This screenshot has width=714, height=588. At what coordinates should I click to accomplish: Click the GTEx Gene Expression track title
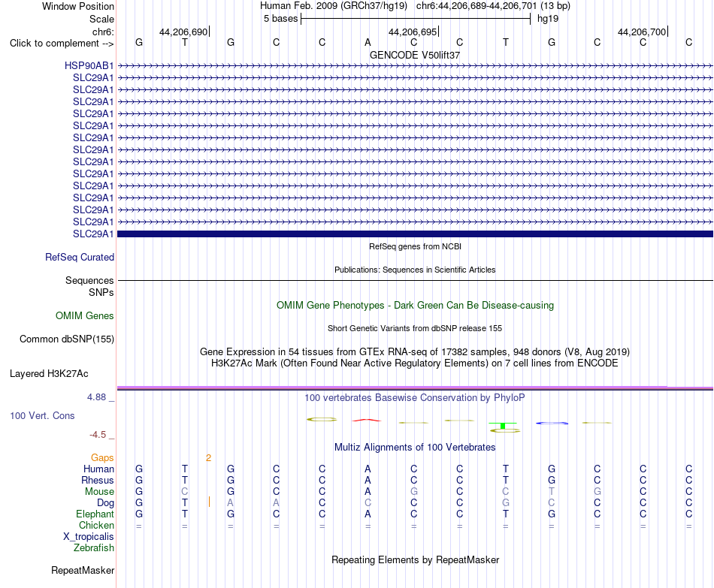[415, 351]
